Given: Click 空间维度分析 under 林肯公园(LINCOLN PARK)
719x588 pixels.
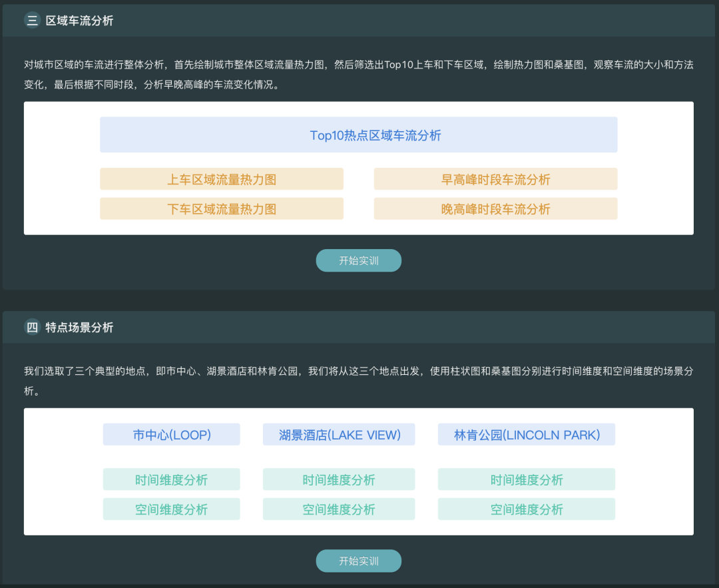Looking at the screenshot, I should pyautogui.click(x=527, y=509).
